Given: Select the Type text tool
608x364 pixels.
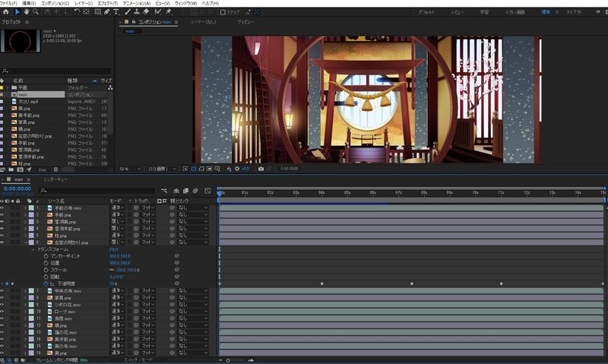Looking at the screenshot, I should click(116, 11).
